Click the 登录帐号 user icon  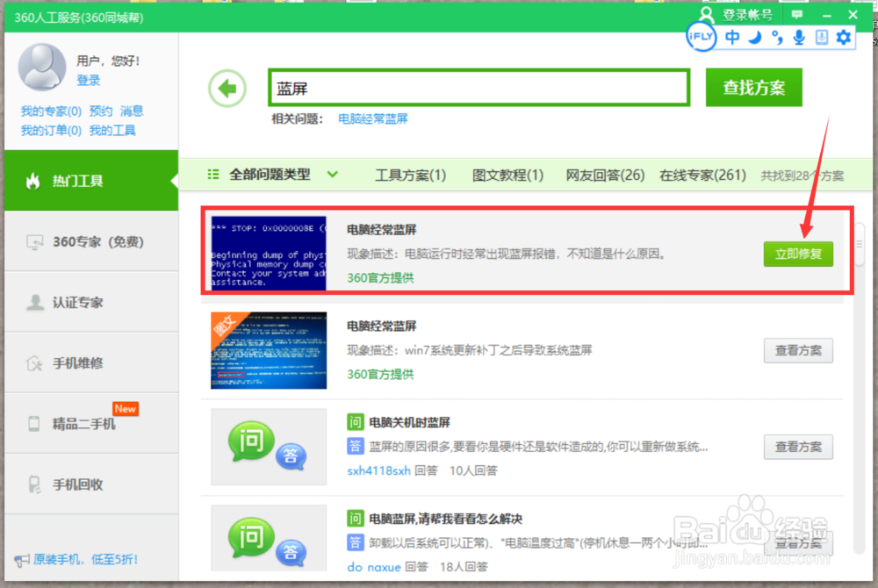(708, 13)
